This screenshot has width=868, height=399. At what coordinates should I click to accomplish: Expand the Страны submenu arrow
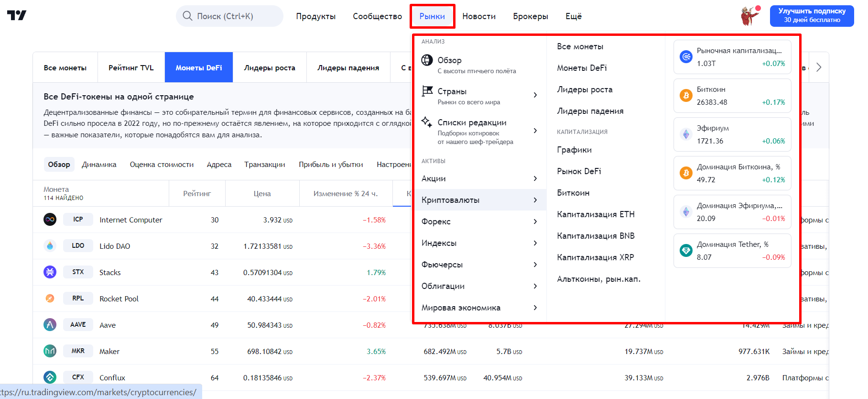(x=535, y=95)
